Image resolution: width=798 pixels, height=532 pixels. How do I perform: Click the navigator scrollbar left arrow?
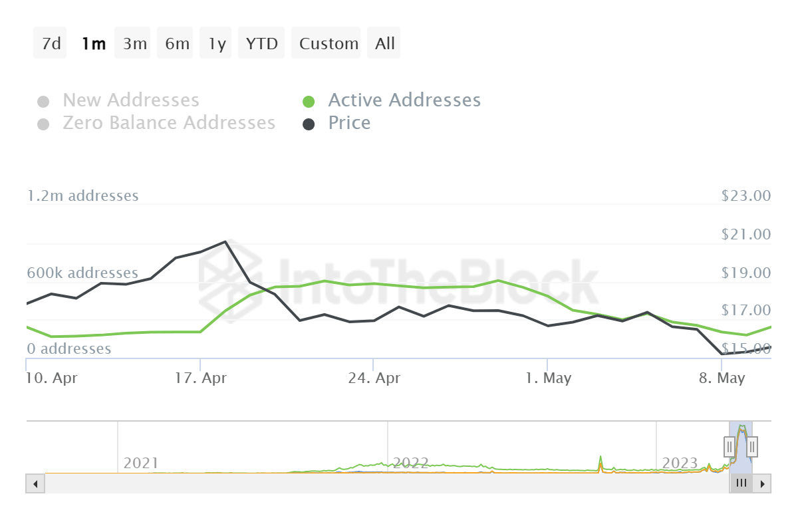35,483
